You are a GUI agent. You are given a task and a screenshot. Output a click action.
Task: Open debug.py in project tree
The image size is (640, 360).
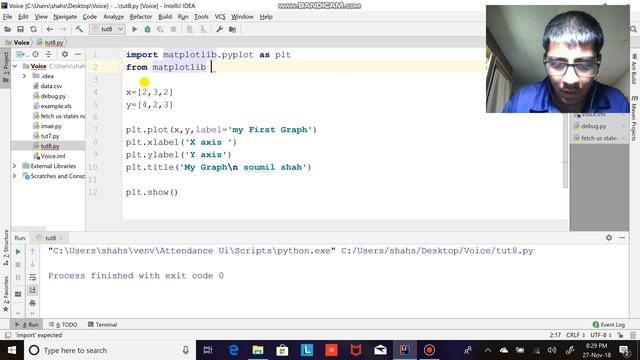pyautogui.click(x=53, y=96)
